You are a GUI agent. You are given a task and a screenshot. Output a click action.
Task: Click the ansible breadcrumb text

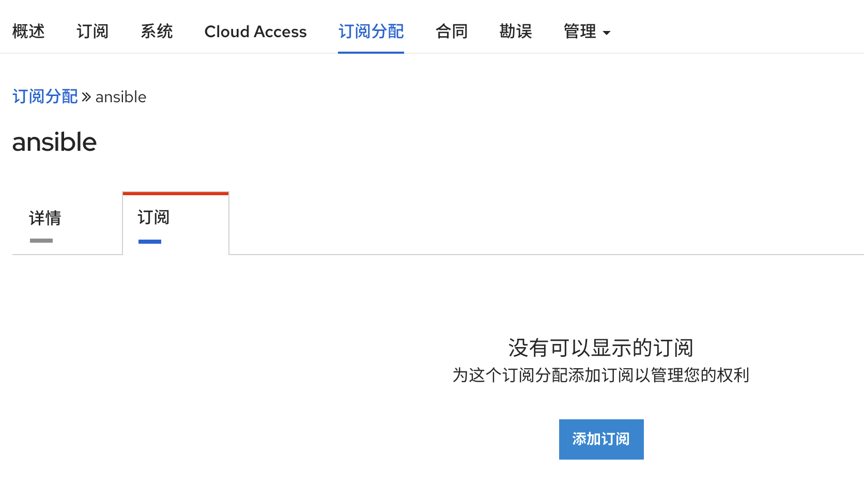click(121, 97)
